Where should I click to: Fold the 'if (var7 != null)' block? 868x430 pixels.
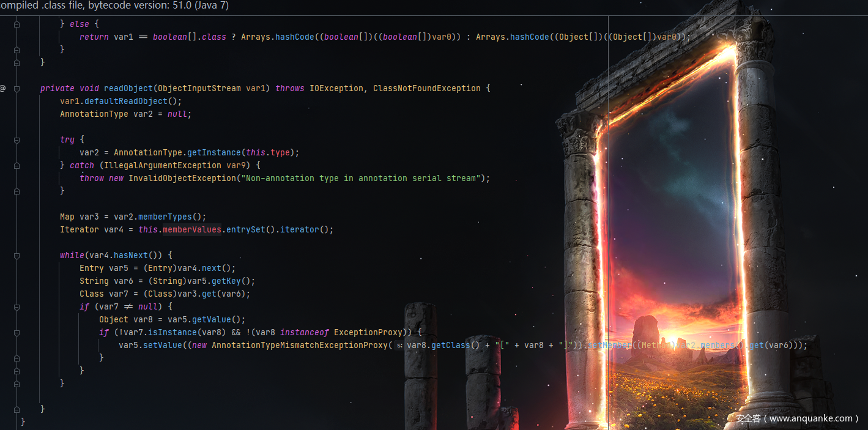(x=17, y=306)
